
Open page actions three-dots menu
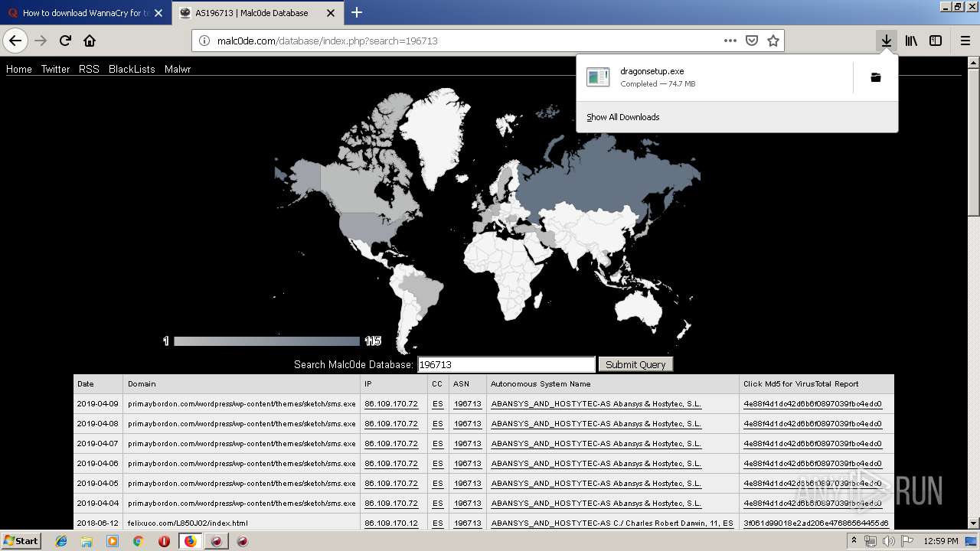point(730,41)
